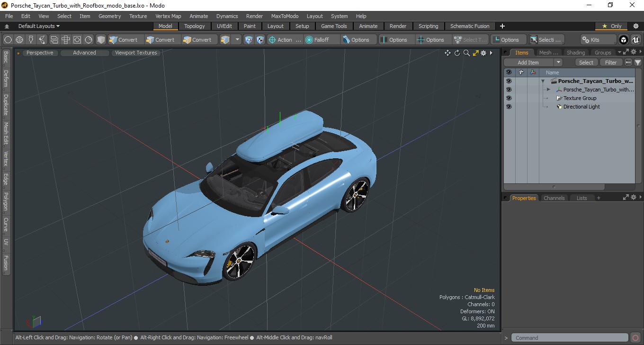Click the Items panel filter funnel icon
This screenshot has height=345, width=644.
638,63
